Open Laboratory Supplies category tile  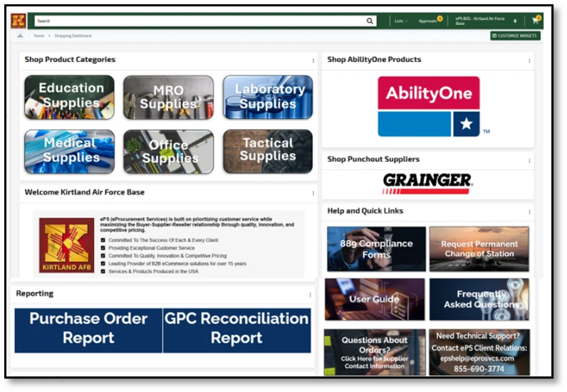268,97
